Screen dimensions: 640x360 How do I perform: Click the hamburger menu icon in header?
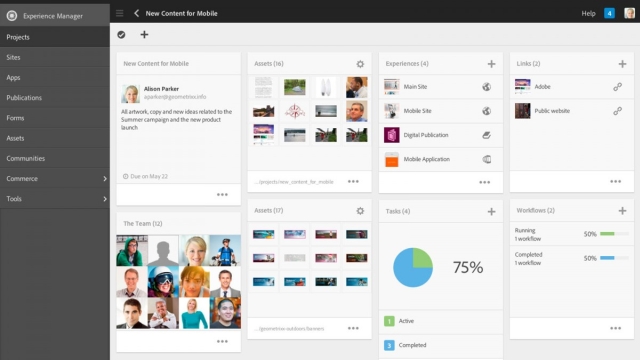click(120, 13)
